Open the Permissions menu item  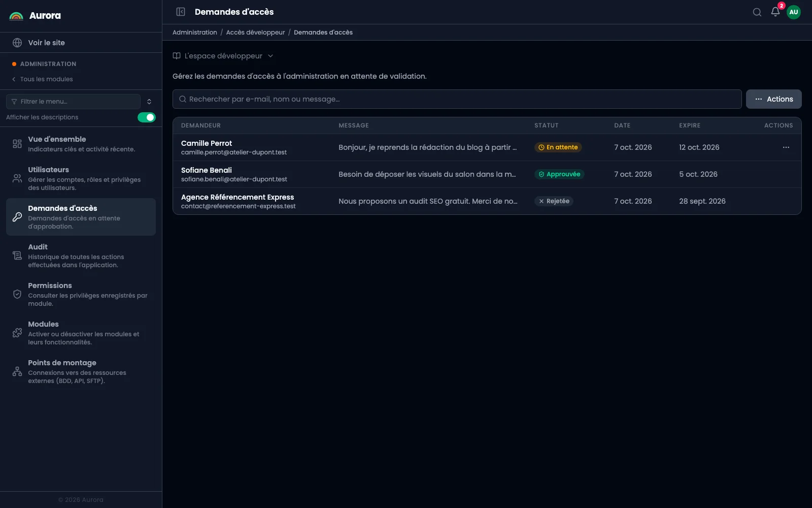click(81, 294)
